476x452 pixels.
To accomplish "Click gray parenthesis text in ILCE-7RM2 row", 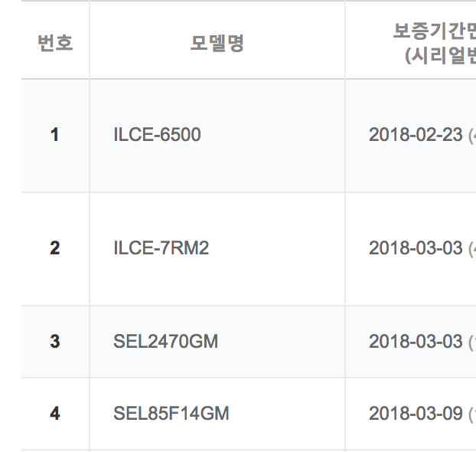I will 471,249.
